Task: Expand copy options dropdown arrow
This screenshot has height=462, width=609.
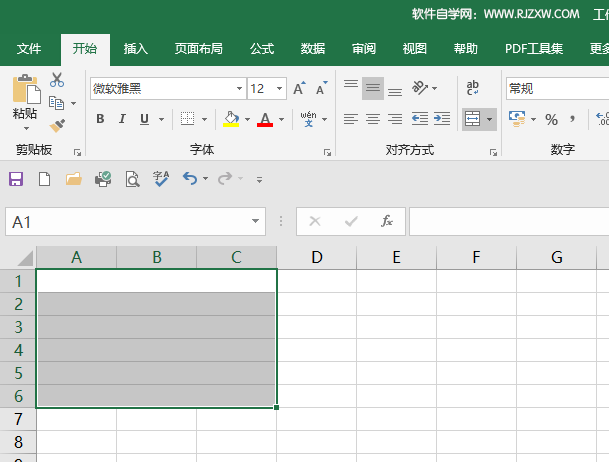Action: 73,103
